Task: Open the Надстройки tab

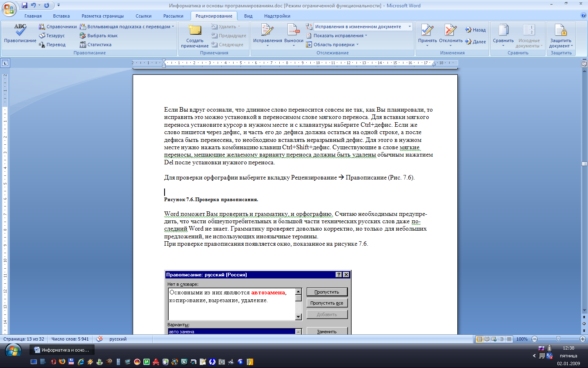Action: click(x=277, y=16)
